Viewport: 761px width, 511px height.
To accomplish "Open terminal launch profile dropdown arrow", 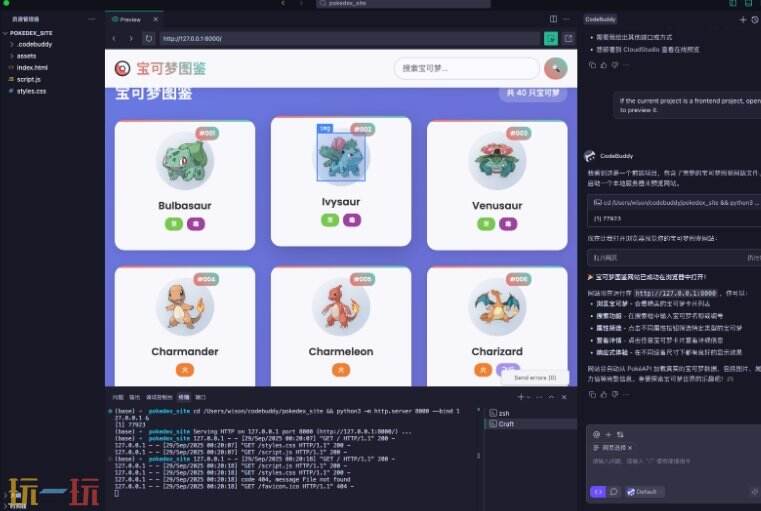I will click(529, 397).
